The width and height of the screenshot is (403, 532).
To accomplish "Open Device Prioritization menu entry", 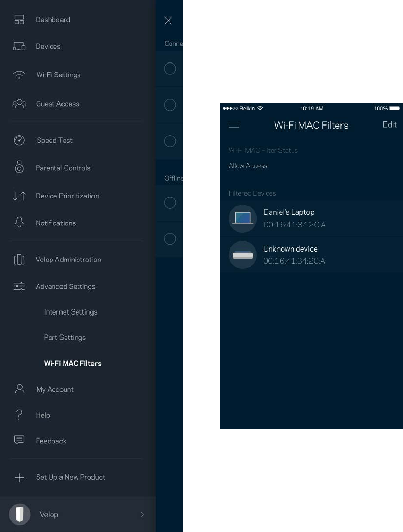I will [x=67, y=196].
